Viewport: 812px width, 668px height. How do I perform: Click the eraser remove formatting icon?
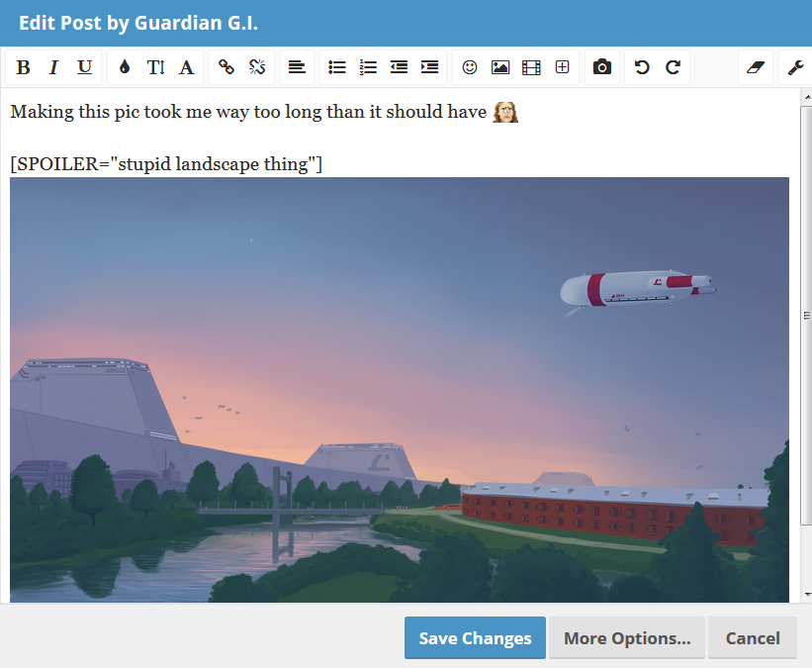tap(756, 67)
